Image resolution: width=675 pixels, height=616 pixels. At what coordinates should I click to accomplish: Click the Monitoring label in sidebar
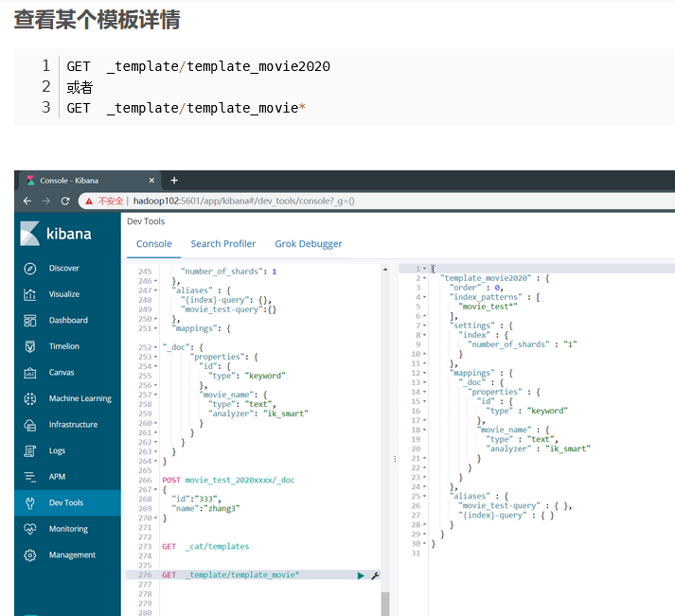point(68,529)
